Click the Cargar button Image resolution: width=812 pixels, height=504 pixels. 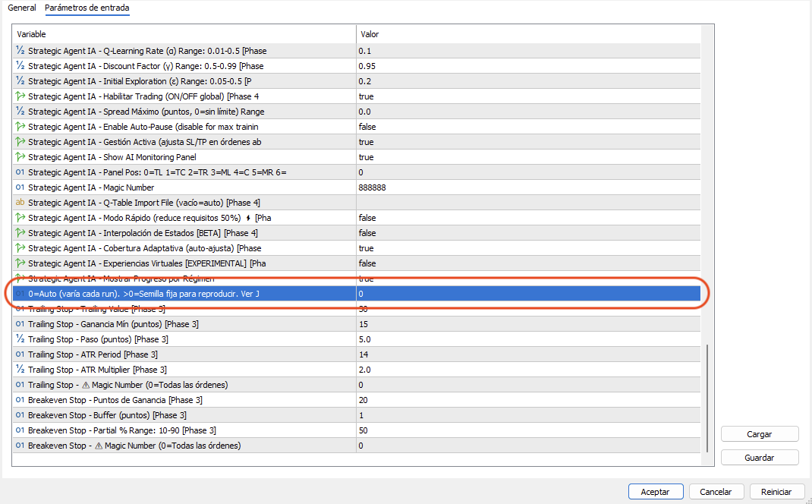tap(759, 434)
